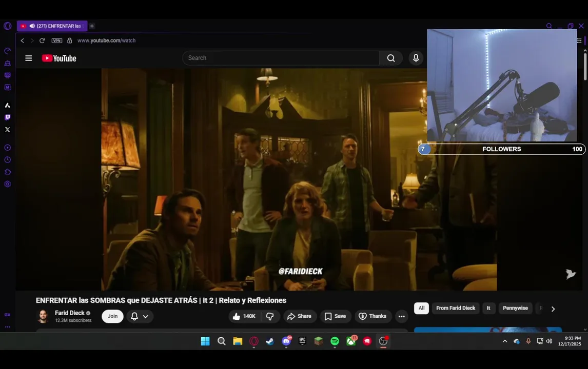Open the tab search magnifier icon
The width and height of the screenshot is (588, 369).
point(549,26)
